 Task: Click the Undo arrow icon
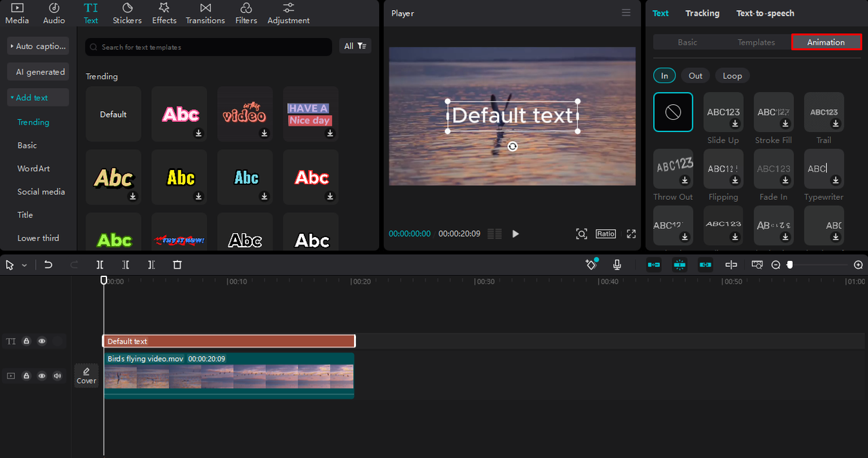(x=48, y=265)
